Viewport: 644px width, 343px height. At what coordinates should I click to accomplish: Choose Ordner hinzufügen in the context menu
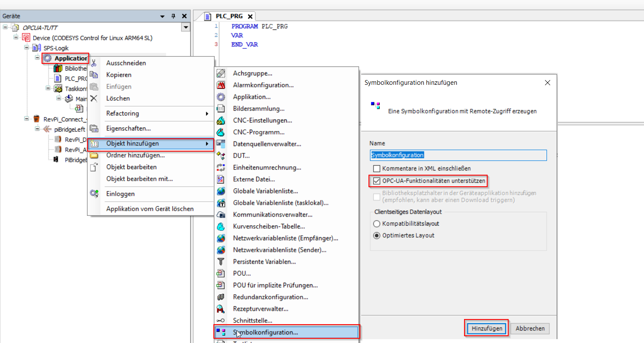pos(150,155)
